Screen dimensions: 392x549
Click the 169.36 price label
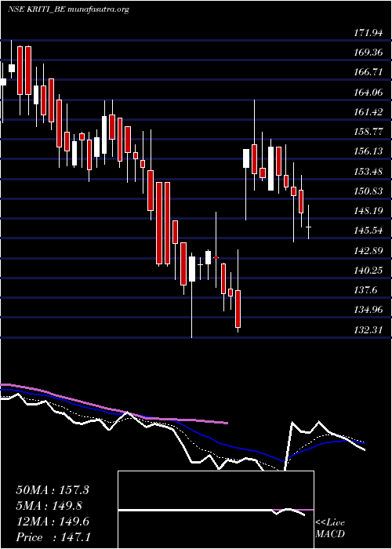pyautogui.click(x=368, y=53)
